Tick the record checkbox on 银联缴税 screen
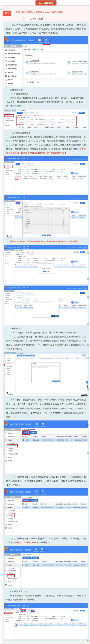 pyautogui.click(x=23, y=507)
